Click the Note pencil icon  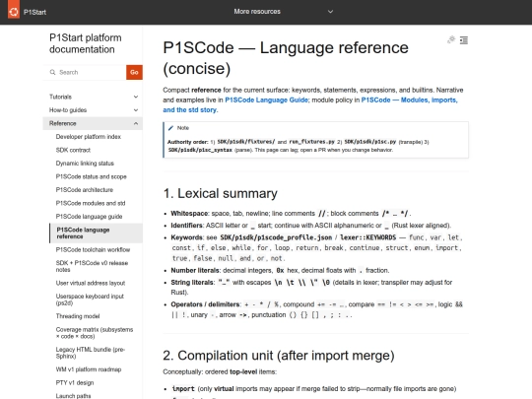pyautogui.click(x=170, y=128)
